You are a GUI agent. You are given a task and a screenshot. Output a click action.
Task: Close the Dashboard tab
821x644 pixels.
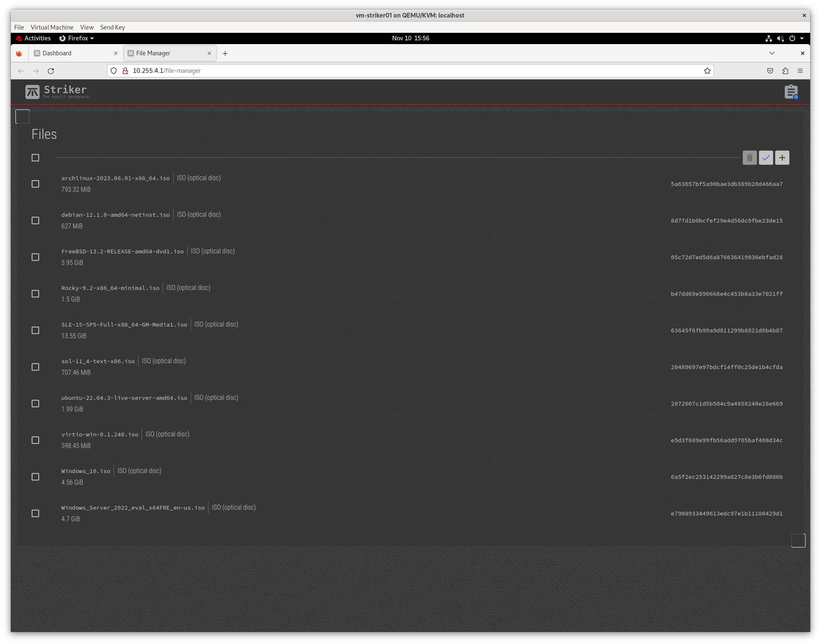tap(116, 53)
